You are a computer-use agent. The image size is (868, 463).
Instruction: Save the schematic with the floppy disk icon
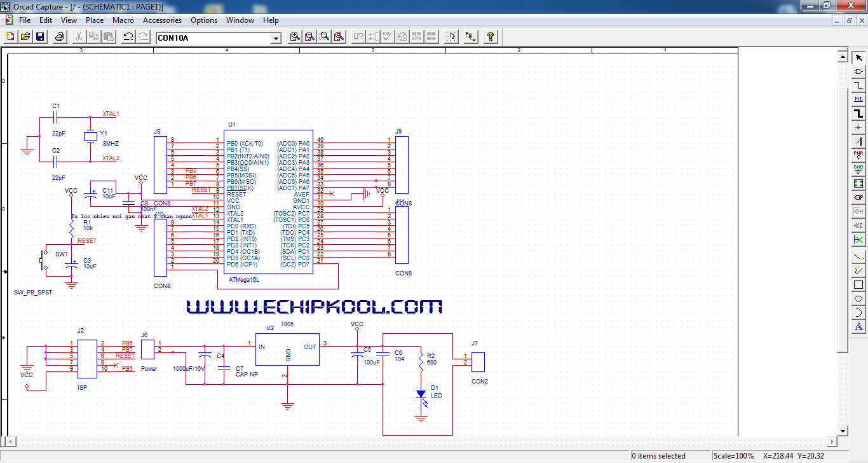pos(39,37)
